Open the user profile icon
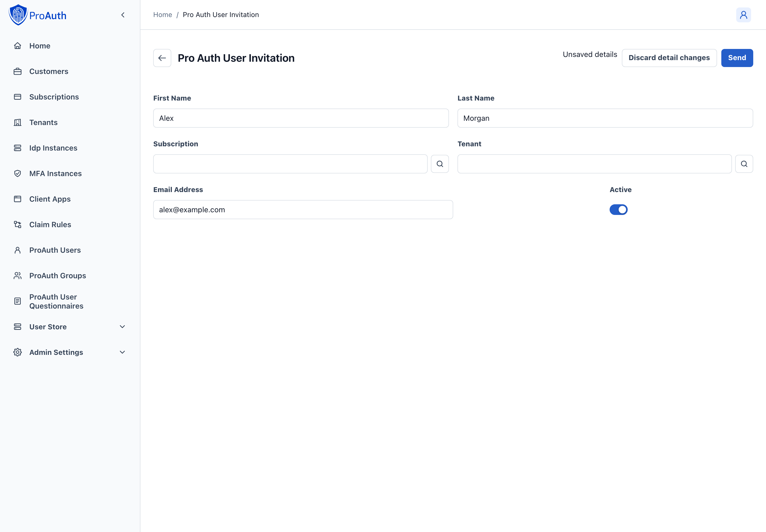Screen dimensions: 766x532 743,15
